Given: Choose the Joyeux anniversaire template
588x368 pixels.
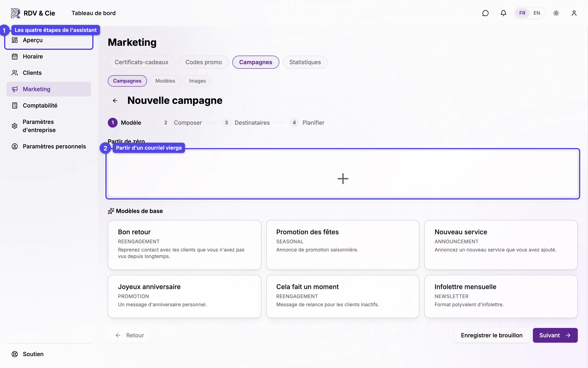Looking at the screenshot, I should pos(184,296).
